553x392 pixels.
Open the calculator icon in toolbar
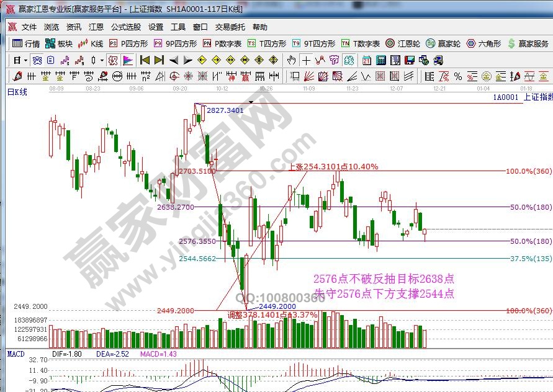(380, 60)
